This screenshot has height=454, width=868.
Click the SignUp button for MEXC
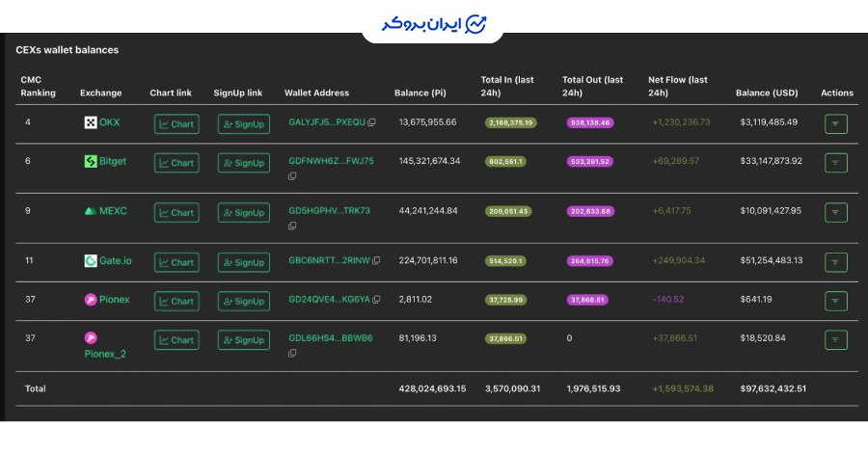click(x=244, y=212)
